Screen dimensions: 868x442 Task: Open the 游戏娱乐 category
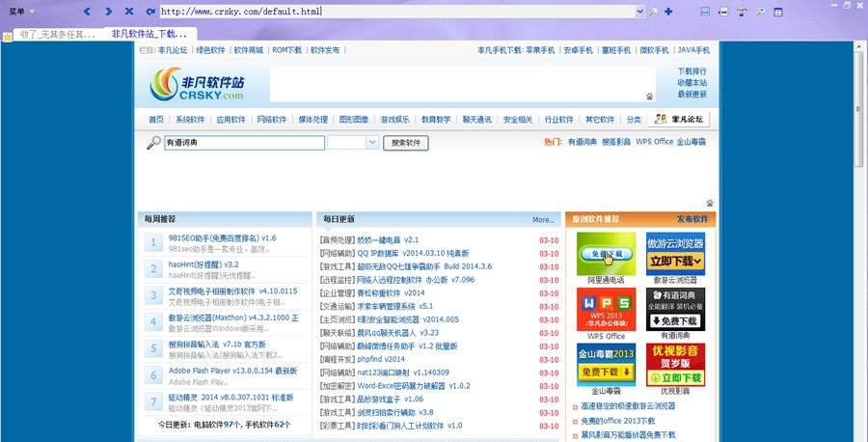(395, 119)
